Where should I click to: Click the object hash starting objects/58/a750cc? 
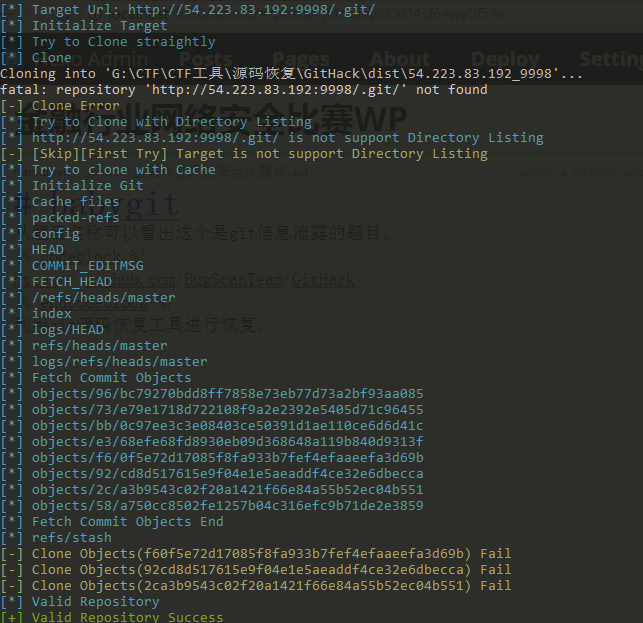(x=227, y=506)
